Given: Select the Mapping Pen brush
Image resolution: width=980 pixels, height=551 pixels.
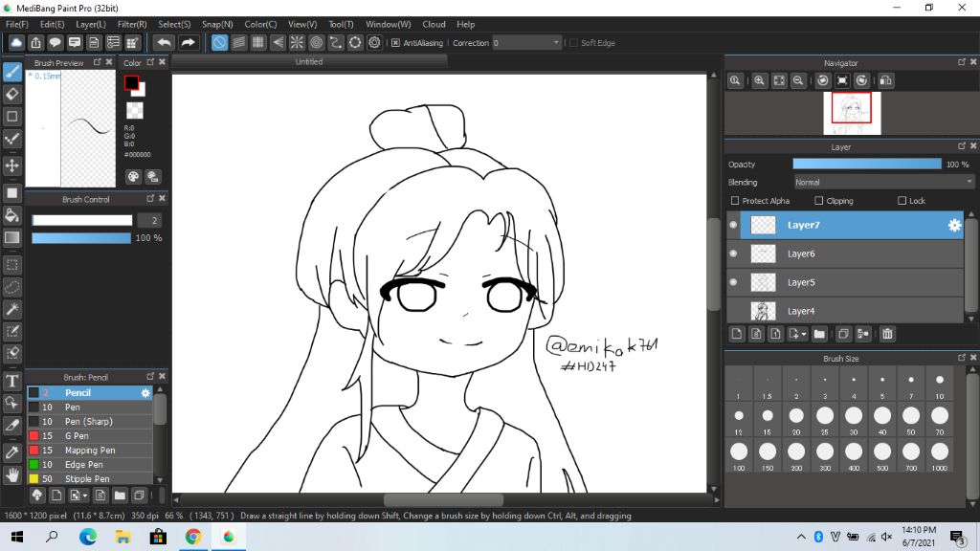Looking at the screenshot, I should pos(89,450).
